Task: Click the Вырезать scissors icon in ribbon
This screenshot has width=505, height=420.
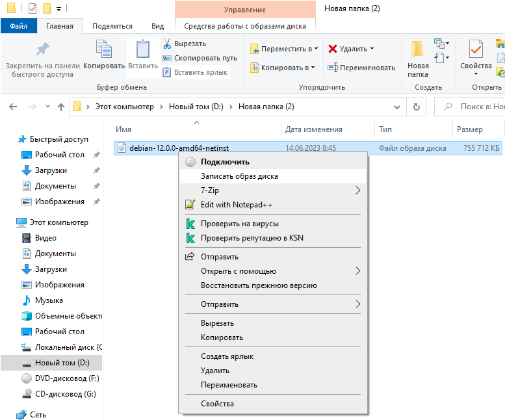Action: [x=167, y=44]
